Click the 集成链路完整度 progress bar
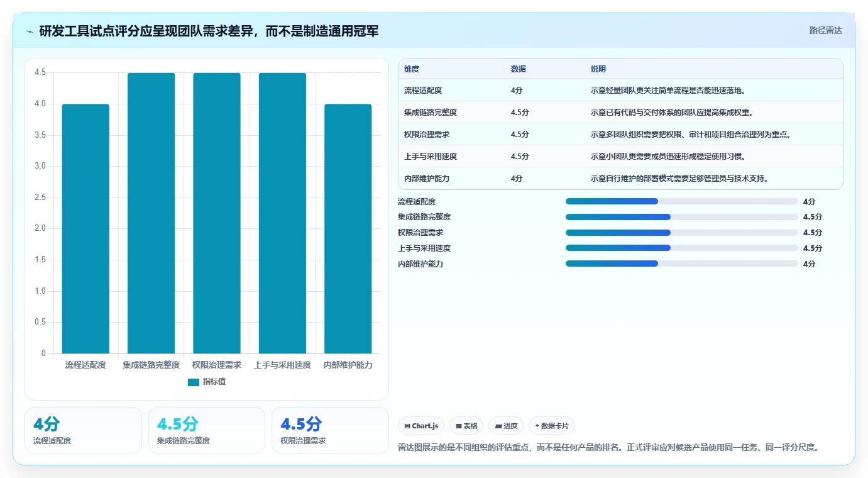 pos(682,217)
